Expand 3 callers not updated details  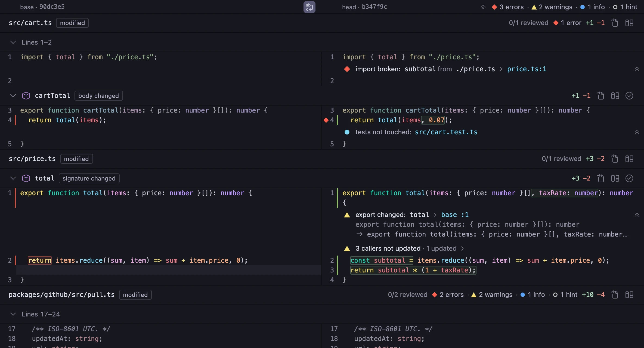pyautogui.click(x=462, y=248)
